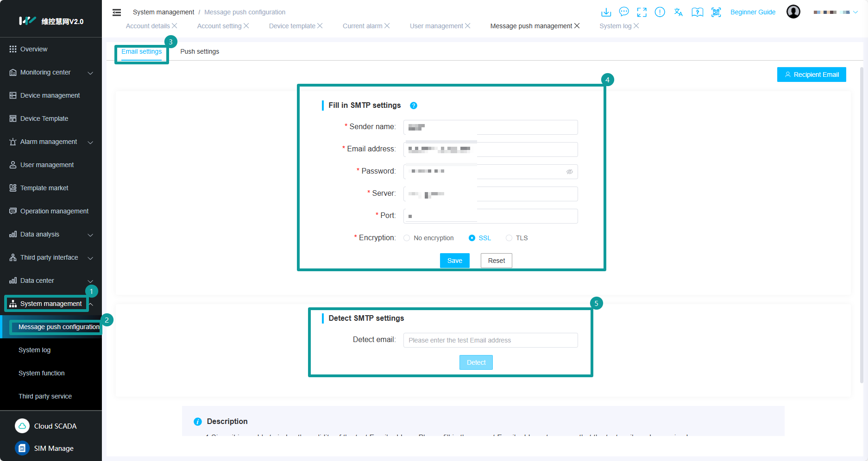This screenshot has width=868, height=461.
Task: Open the chat message bubble icon
Action: tap(624, 12)
